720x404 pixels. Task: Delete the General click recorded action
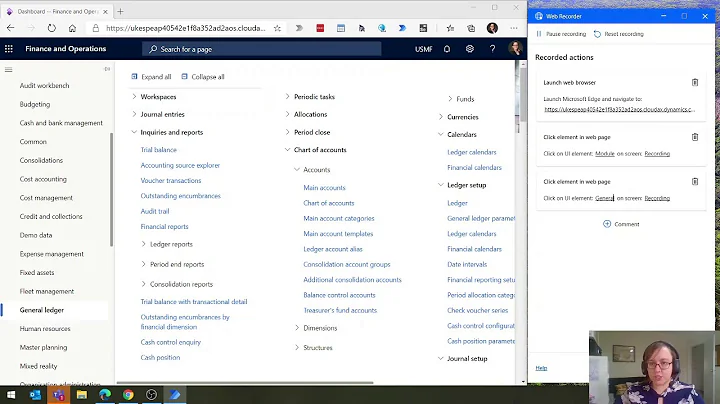pos(695,181)
